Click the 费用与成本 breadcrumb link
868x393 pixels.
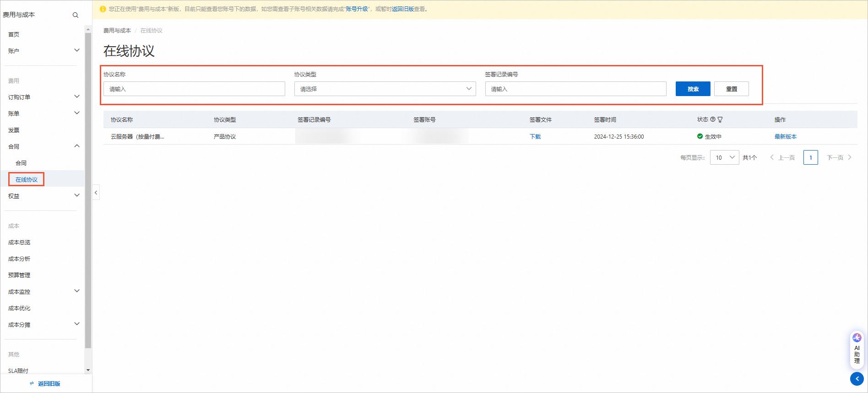(x=117, y=31)
